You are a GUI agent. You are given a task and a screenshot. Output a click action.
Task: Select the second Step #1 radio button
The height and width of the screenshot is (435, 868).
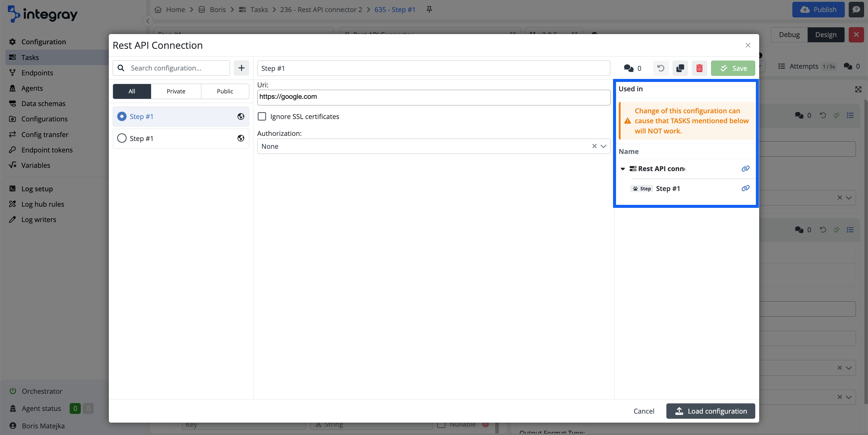122,138
